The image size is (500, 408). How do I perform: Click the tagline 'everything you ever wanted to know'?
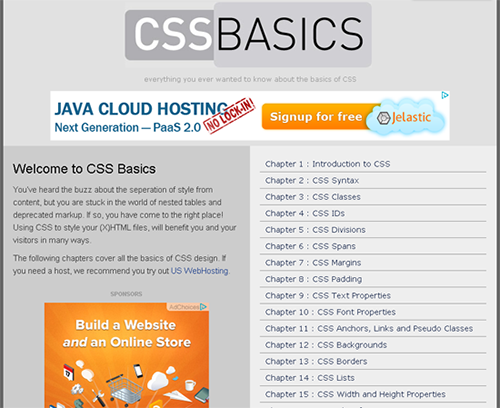(250, 79)
